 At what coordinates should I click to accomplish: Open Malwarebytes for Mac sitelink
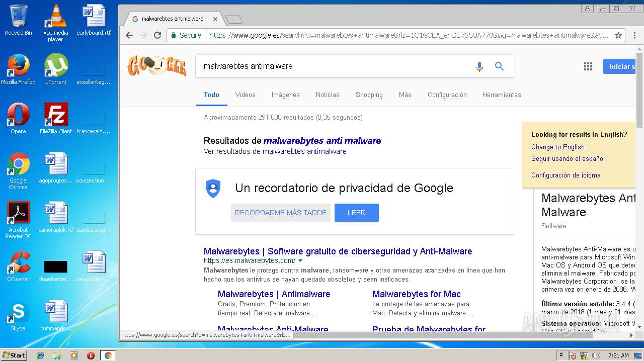click(417, 294)
